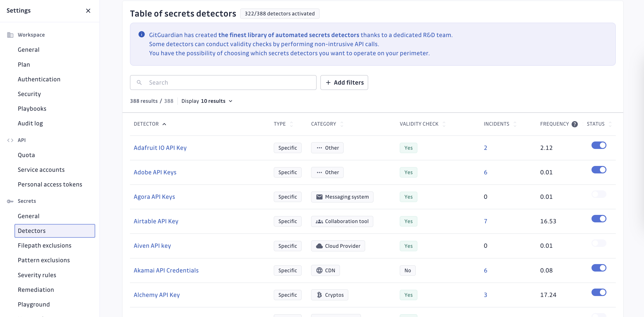Open Akamai API Credentials detector link
Screen dimensions: 644x317
[x=166, y=271]
